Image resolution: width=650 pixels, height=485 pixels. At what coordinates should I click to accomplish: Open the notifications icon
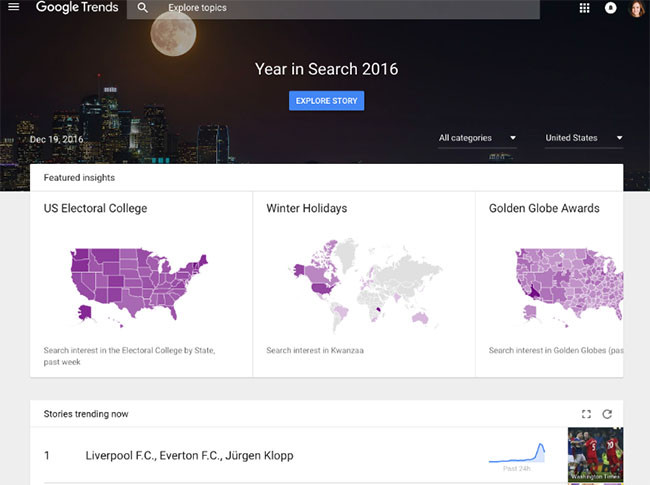[x=611, y=8]
